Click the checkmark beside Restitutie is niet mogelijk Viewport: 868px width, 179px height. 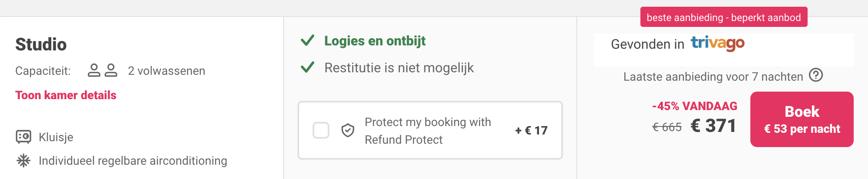[308, 67]
